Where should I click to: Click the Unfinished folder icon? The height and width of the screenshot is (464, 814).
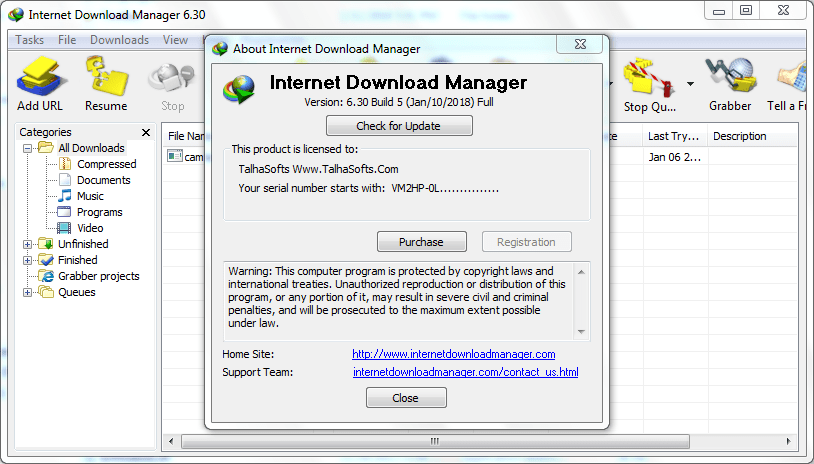(x=46, y=244)
